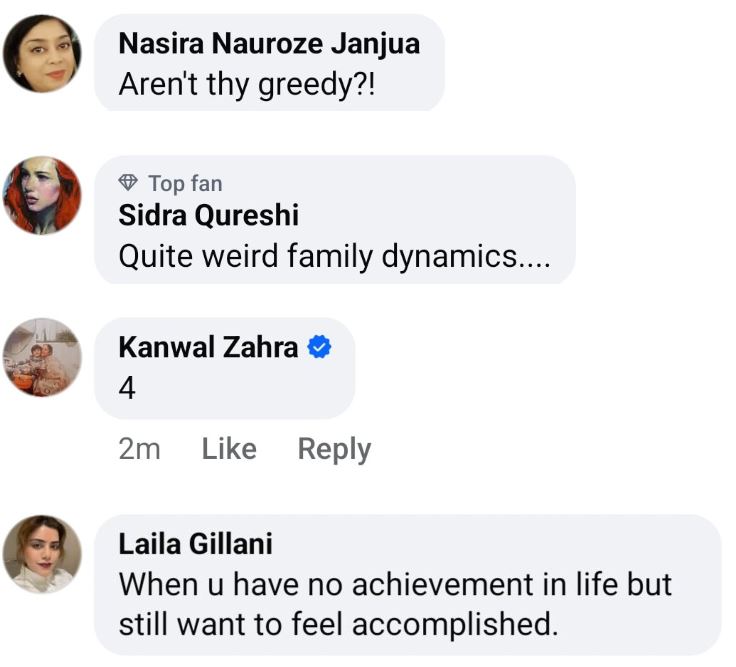Reply to Kanwal Zahra's comment
Screen dimensions: 736x667
(334, 449)
